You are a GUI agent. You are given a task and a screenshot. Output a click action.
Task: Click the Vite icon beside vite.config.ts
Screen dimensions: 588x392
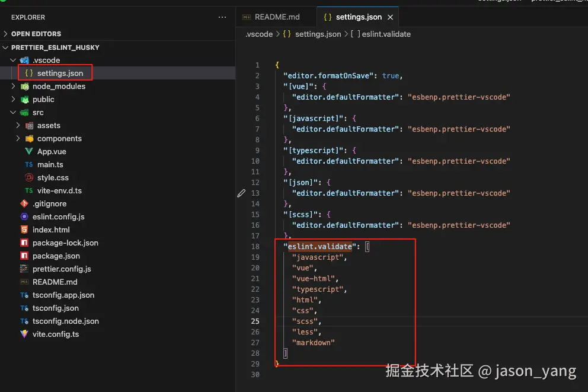pos(24,334)
